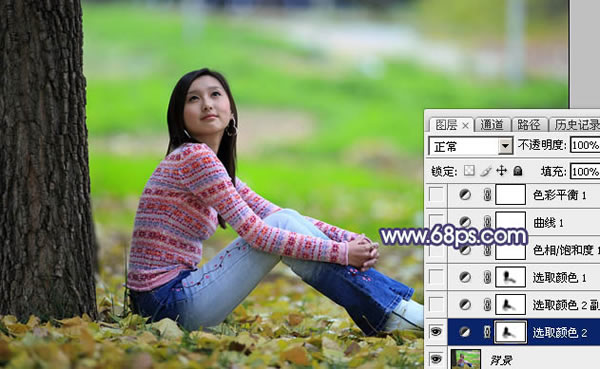Click link icon on 选取颜色 1 layer

[x=487, y=277]
